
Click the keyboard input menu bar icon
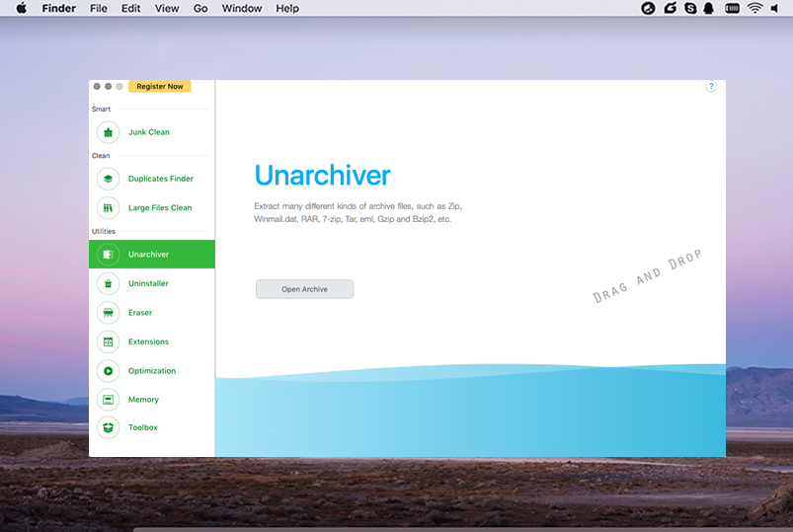732,8
